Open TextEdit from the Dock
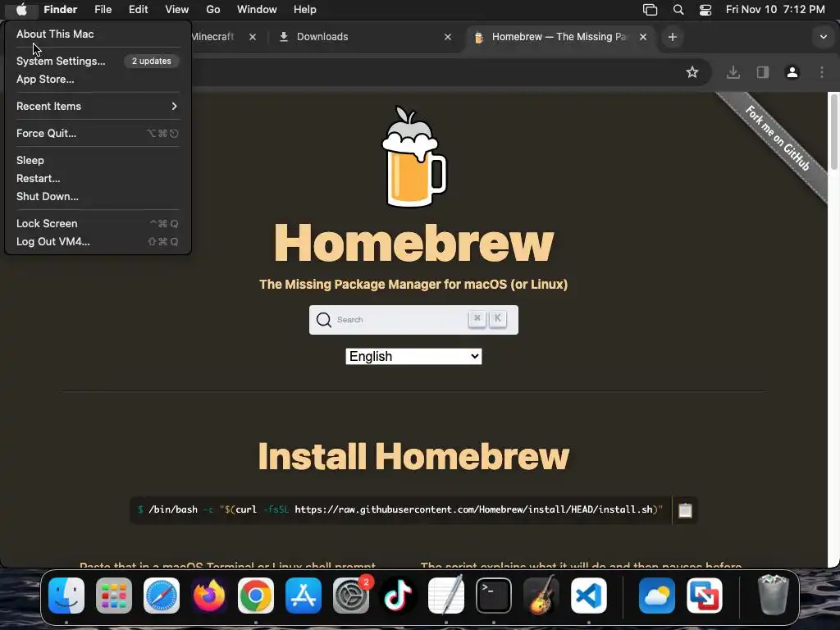This screenshot has width=840, height=630. tap(445, 596)
